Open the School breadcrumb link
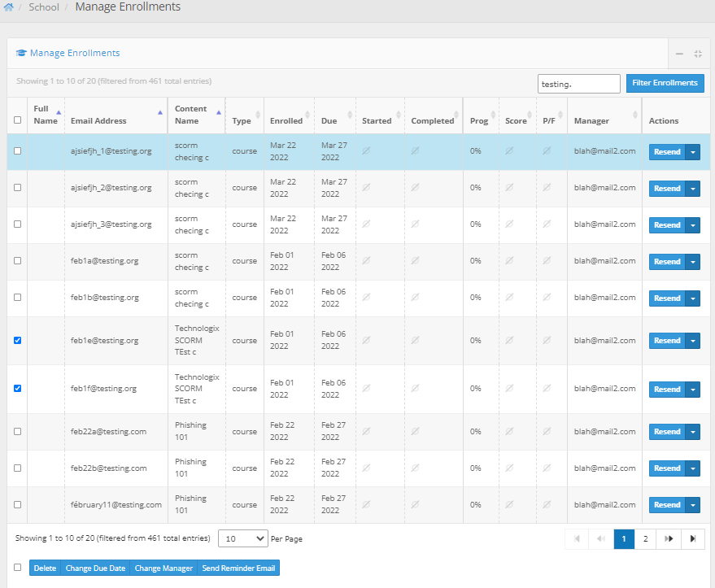The height and width of the screenshot is (588, 715). pos(44,7)
